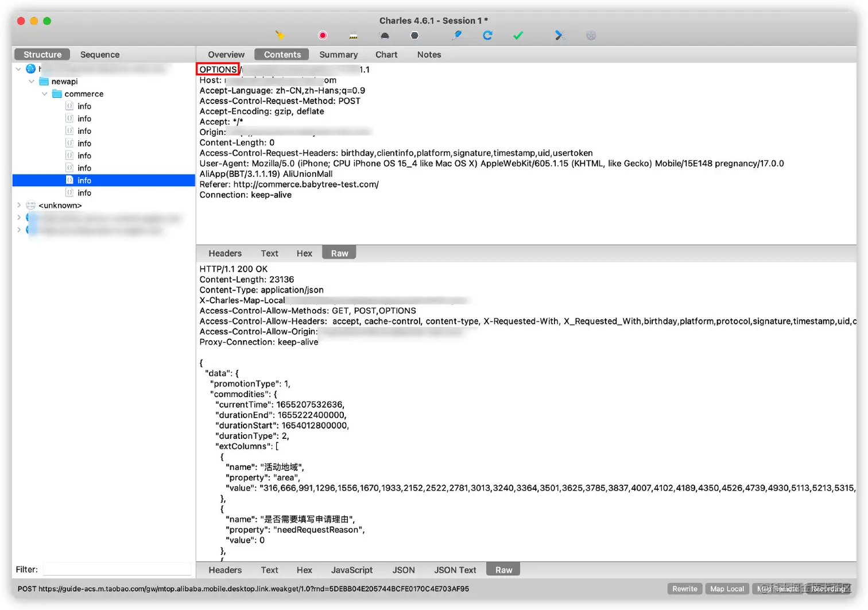Click 'Content-Length: 23136' response line
The height and width of the screenshot is (610, 868).
(246, 279)
